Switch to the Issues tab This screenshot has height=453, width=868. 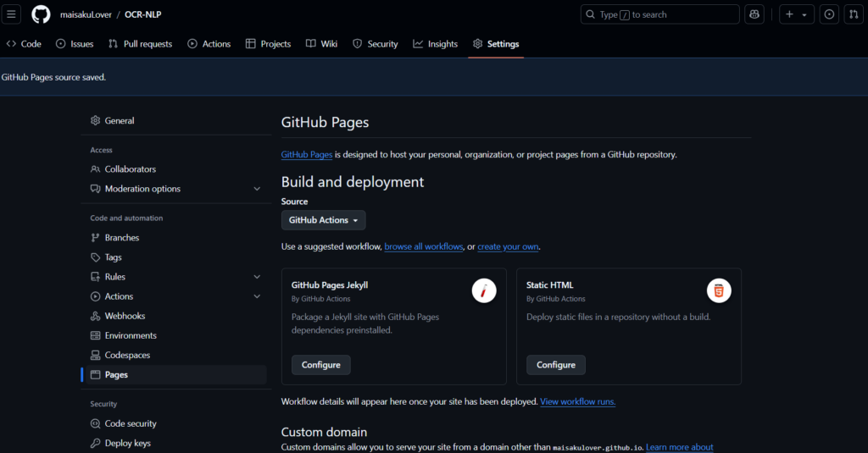click(75, 44)
